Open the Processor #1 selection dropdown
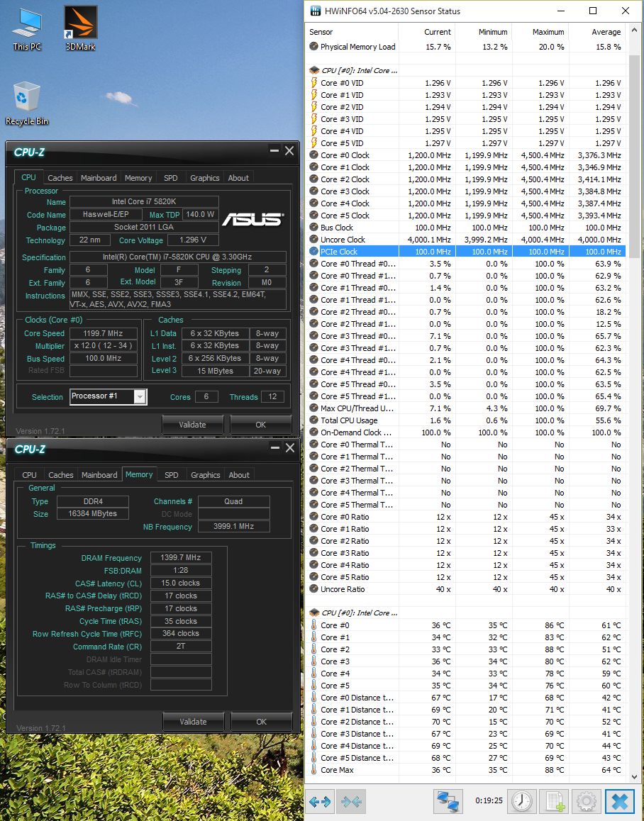The width and height of the screenshot is (644, 821). click(109, 396)
